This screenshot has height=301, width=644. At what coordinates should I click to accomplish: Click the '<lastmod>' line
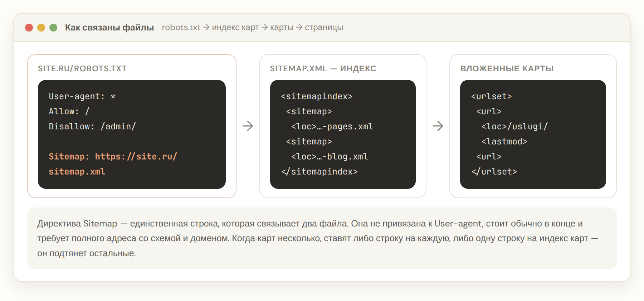(504, 142)
